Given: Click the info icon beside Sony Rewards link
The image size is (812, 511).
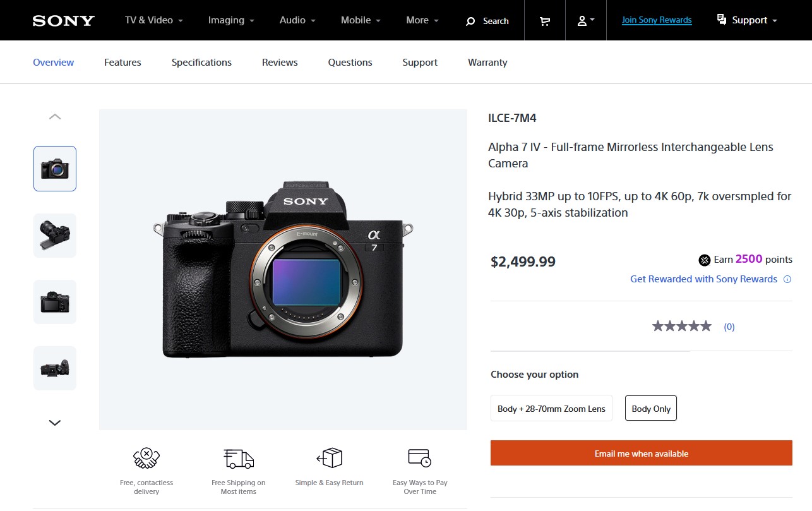Looking at the screenshot, I should pos(787,279).
